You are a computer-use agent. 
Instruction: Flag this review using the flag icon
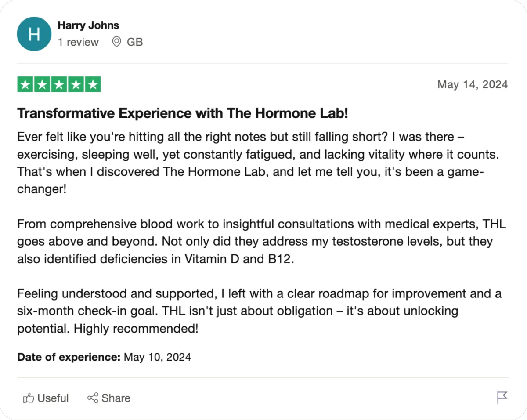pos(502,398)
